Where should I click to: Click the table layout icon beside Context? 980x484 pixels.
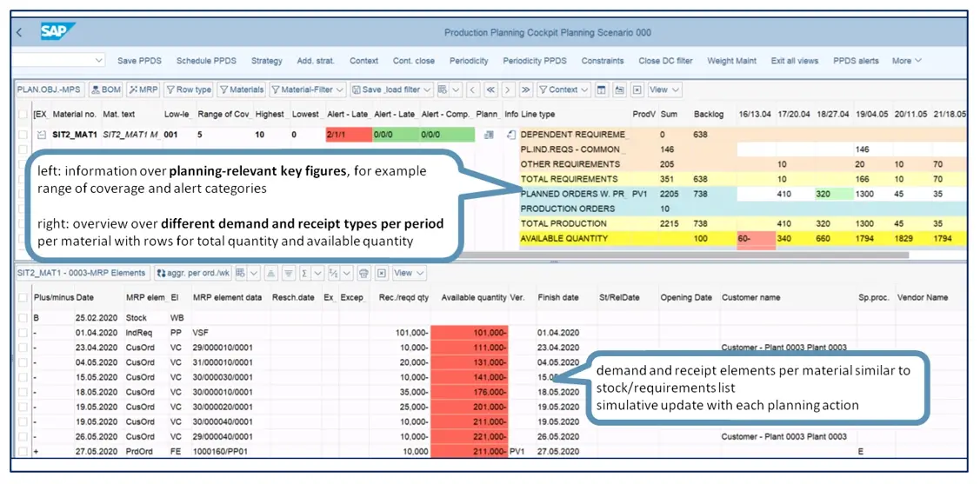(601, 90)
